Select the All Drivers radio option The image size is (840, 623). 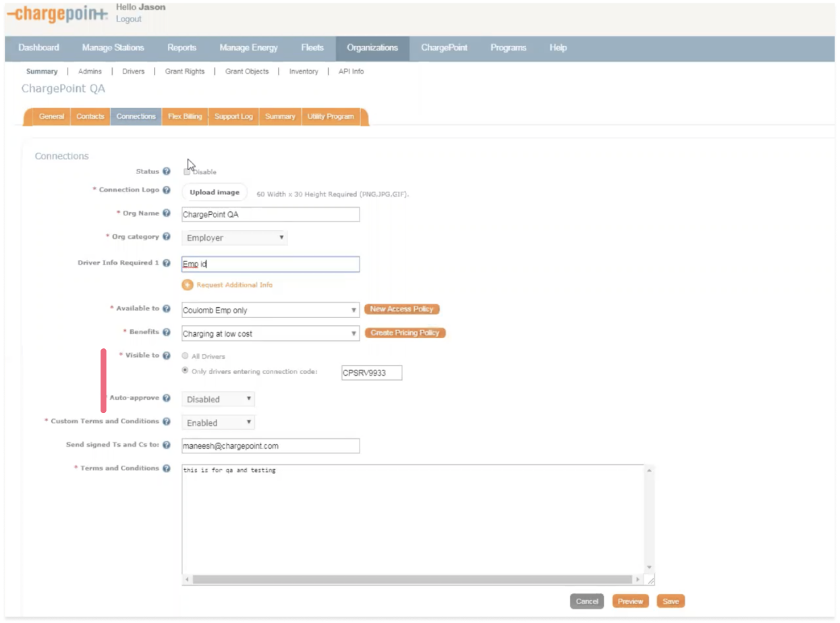point(186,356)
